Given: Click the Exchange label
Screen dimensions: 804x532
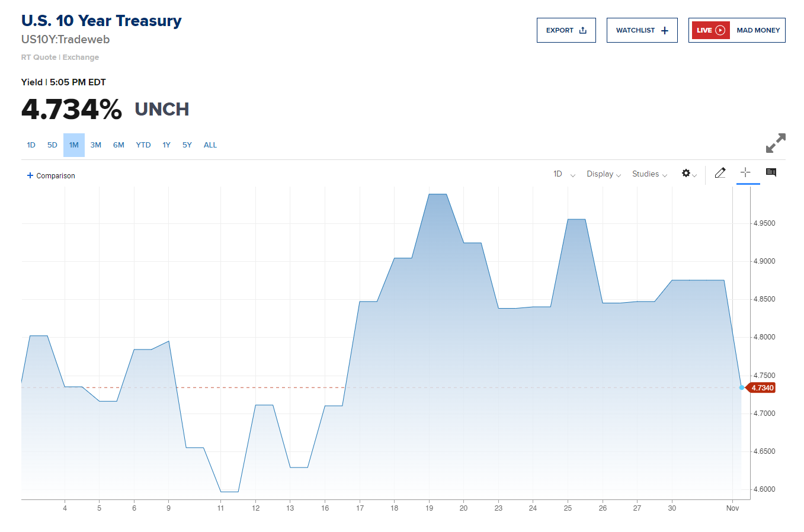Looking at the screenshot, I should [x=81, y=57].
